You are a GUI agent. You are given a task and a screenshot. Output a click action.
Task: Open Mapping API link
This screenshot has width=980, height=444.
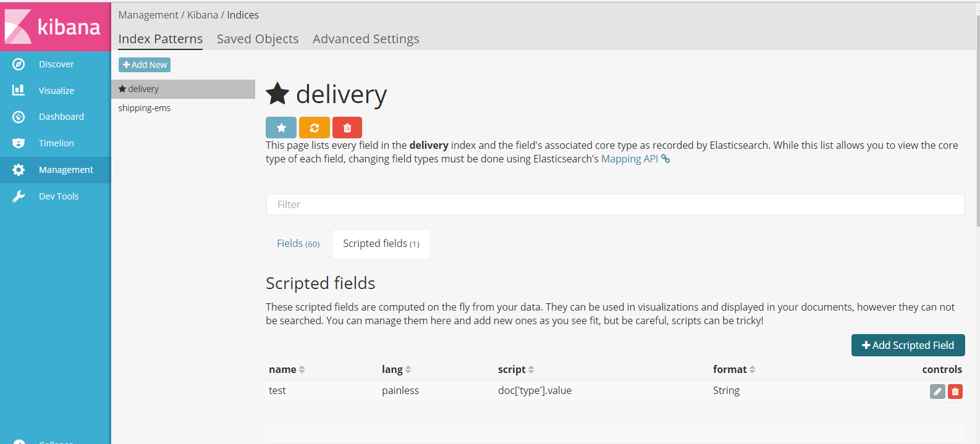[630, 159]
